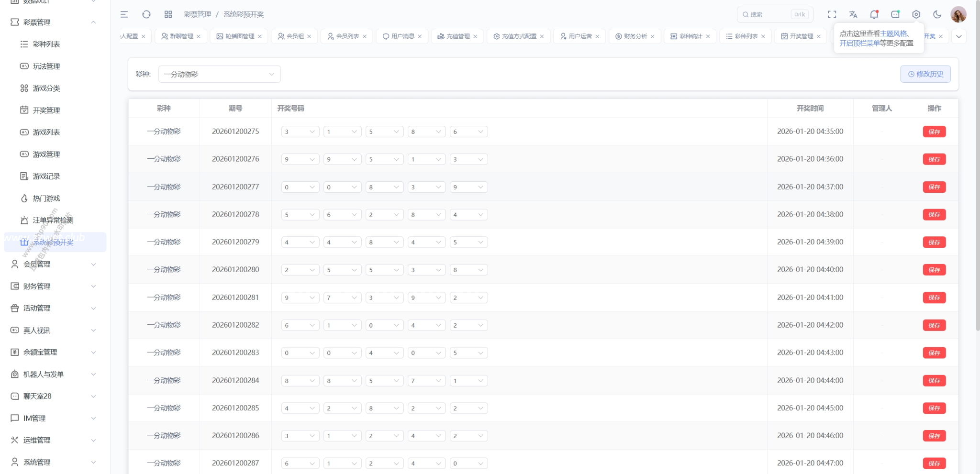
Task: Open second number dropdown for period 202601200279
Action: [342, 242]
